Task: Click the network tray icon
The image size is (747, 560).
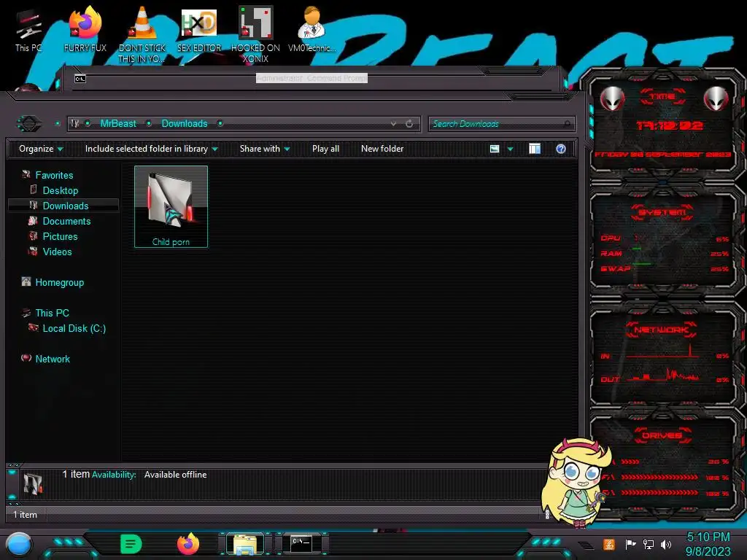Action: pos(649,544)
